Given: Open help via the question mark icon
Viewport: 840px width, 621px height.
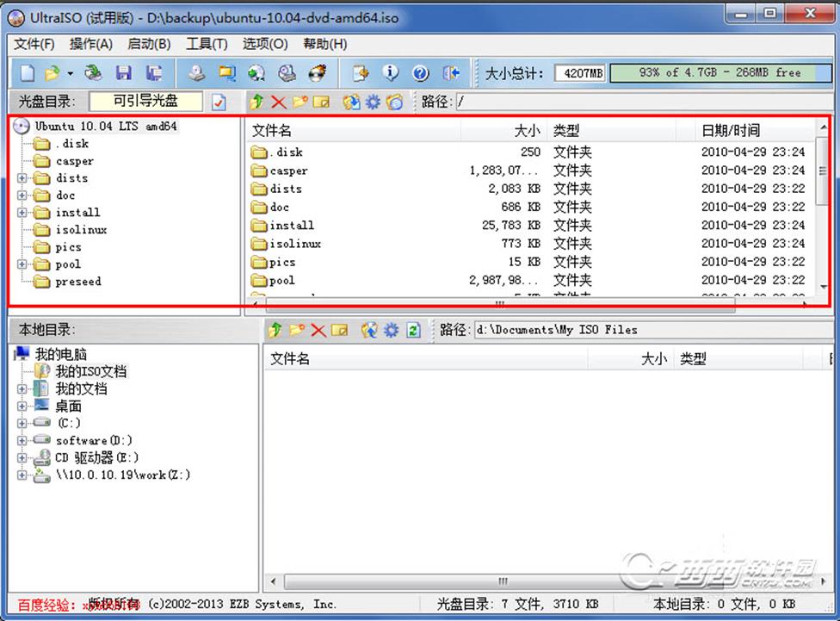Looking at the screenshot, I should 420,73.
